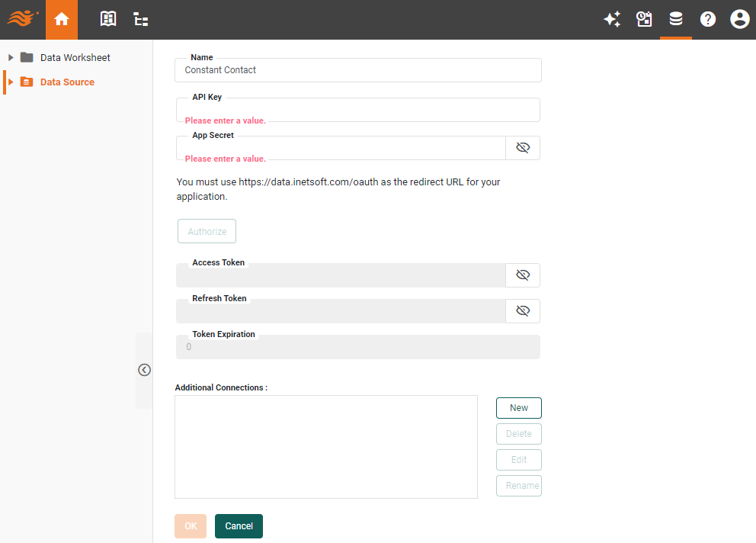756x543 pixels.
Task: Collapse the left sidebar panel
Action: pyautogui.click(x=144, y=369)
